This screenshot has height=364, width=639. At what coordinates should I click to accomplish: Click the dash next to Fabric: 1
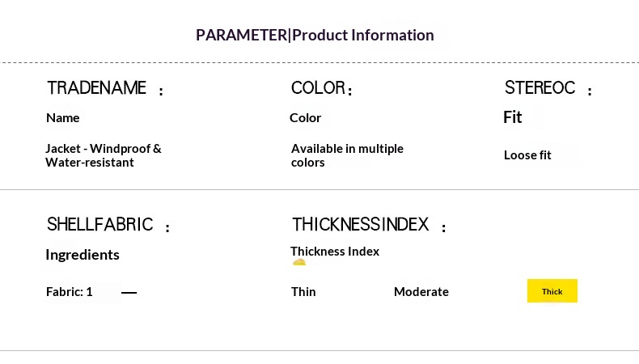(x=129, y=292)
